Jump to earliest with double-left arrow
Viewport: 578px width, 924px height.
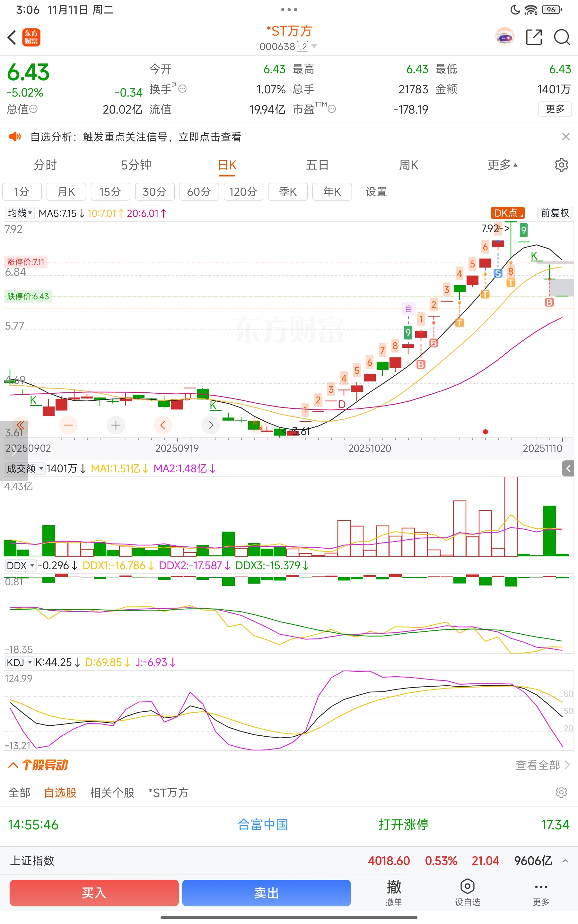point(21,425)
